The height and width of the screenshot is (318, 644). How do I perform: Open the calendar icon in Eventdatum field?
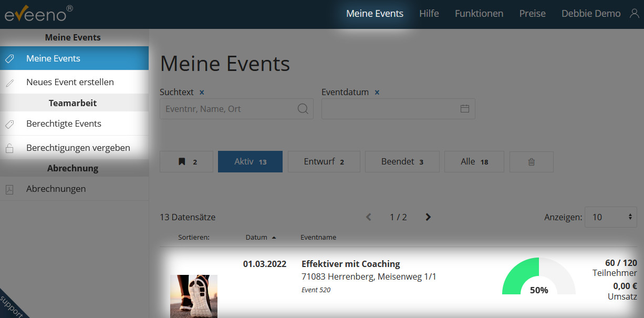point(464,109)
